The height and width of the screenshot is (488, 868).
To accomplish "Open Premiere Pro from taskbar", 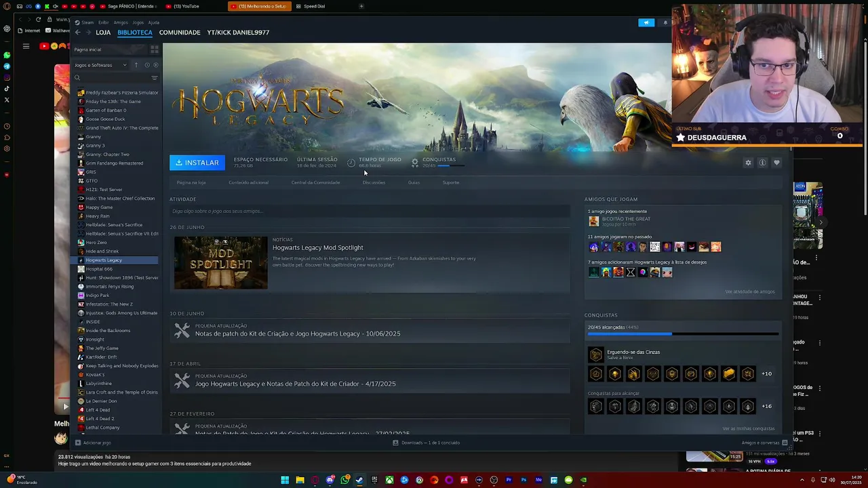I will click(509, 480).
